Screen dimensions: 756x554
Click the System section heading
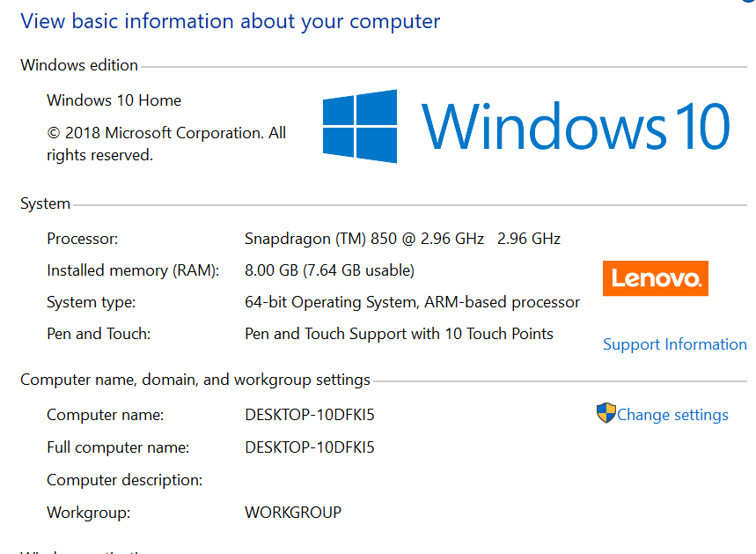(45, 203)
